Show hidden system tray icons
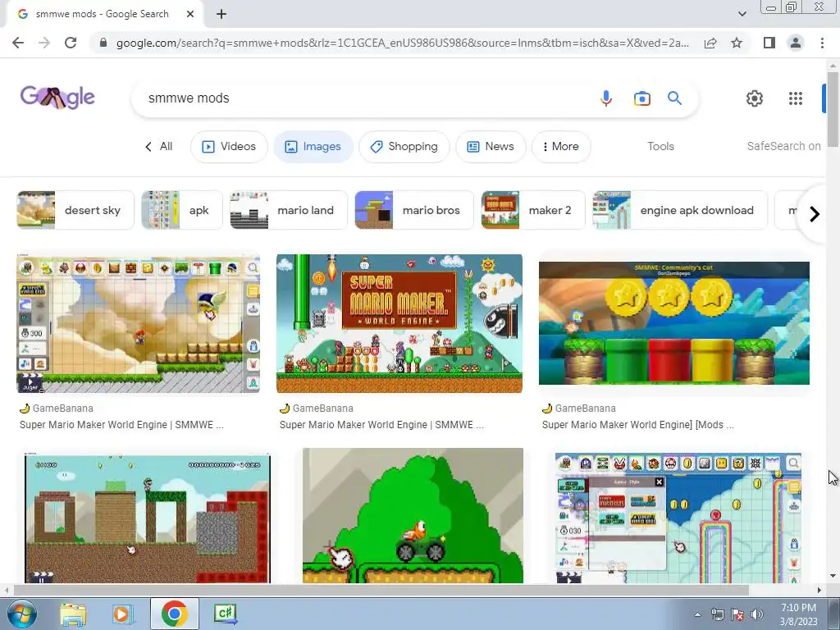The height and width of the screenshot is (630, 840). (x=697, y=614)
